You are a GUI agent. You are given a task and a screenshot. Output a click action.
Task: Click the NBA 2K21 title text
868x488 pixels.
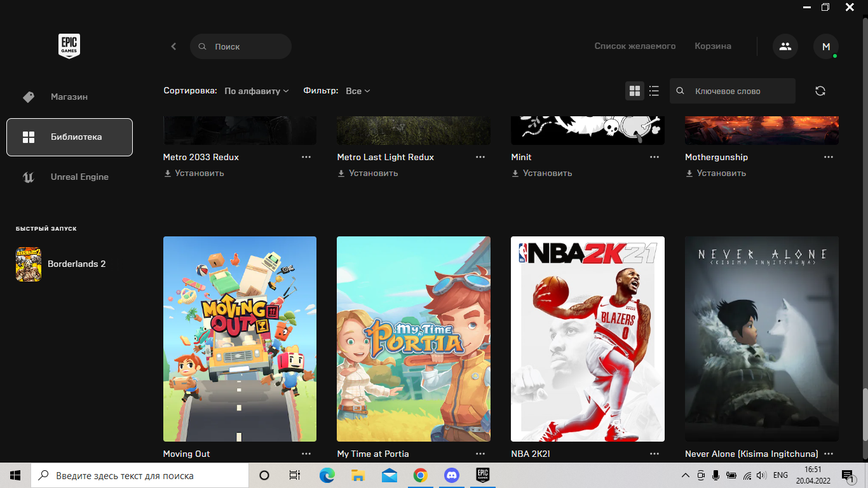tap(531, 454)
